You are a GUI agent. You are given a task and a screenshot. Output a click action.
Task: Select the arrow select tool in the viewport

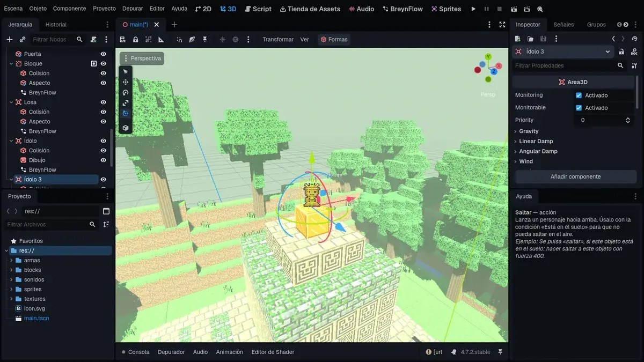[x=126, y=72]
